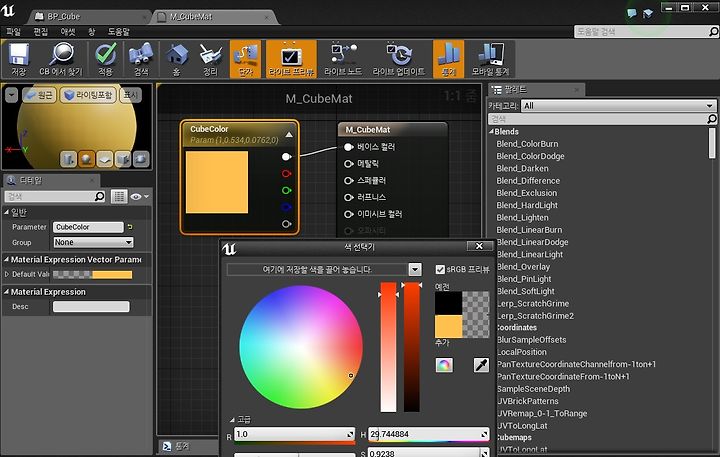Toggle Live Nodes (라이브 노드)
Screen dimensions: 720x457
click(343, 59)
